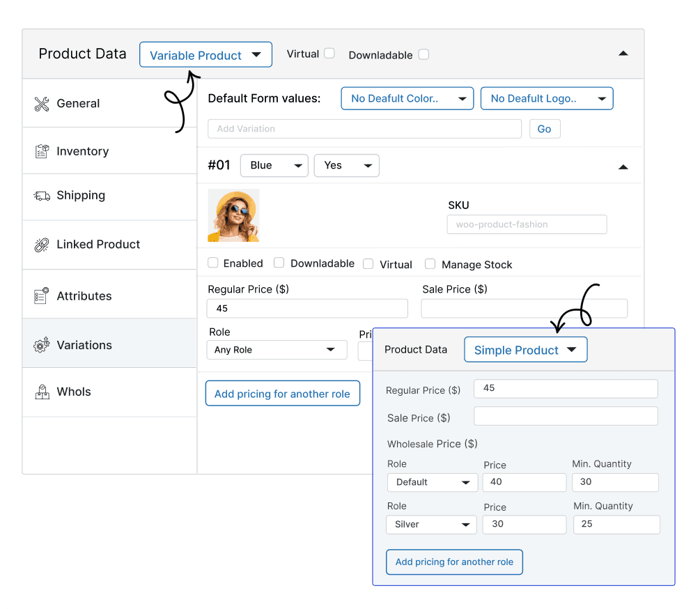This screenshot has height=609, width=700.
Task: Click the variation Regular Price field showing 45
Action: coord(308,309)
